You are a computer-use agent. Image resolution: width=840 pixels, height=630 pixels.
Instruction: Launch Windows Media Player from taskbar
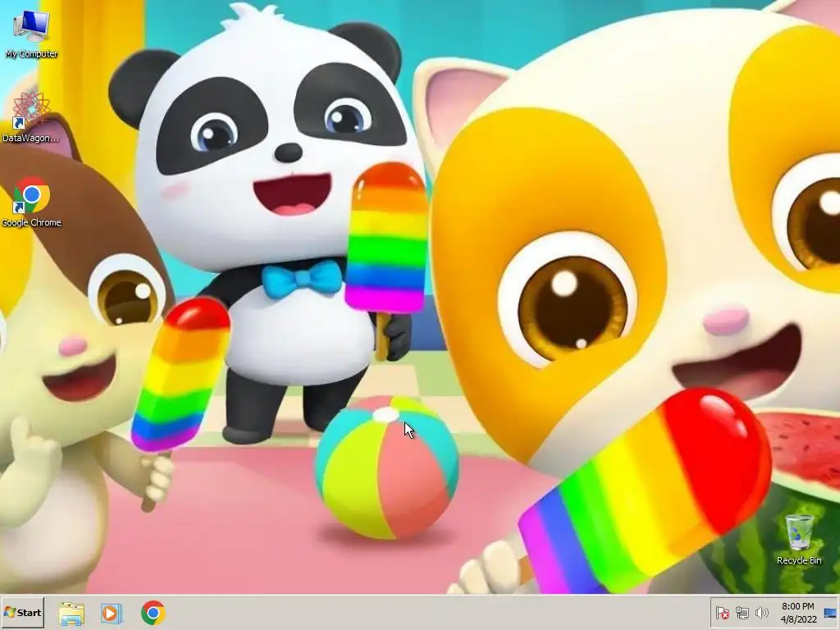point(112,613)
